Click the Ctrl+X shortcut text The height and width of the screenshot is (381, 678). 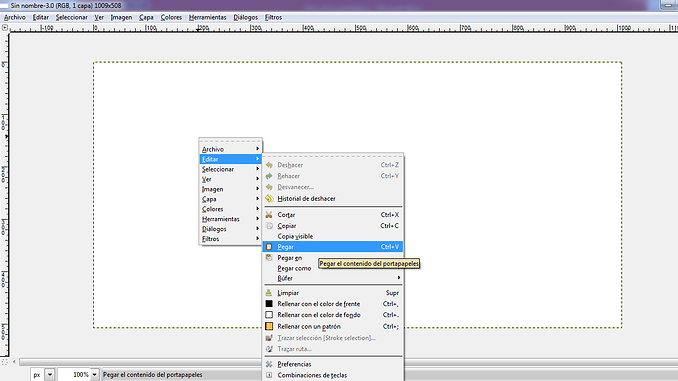[x=390, y=215]
